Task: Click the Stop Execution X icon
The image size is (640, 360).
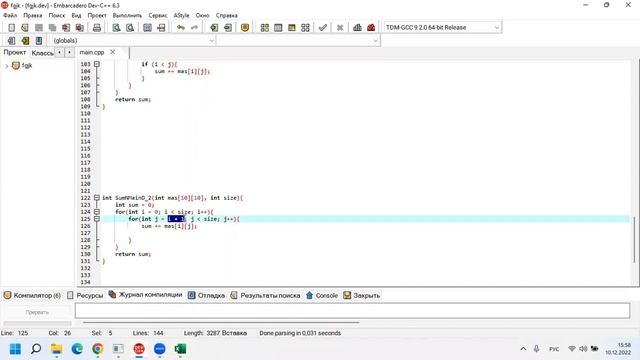Action: [x=340, y=28]
